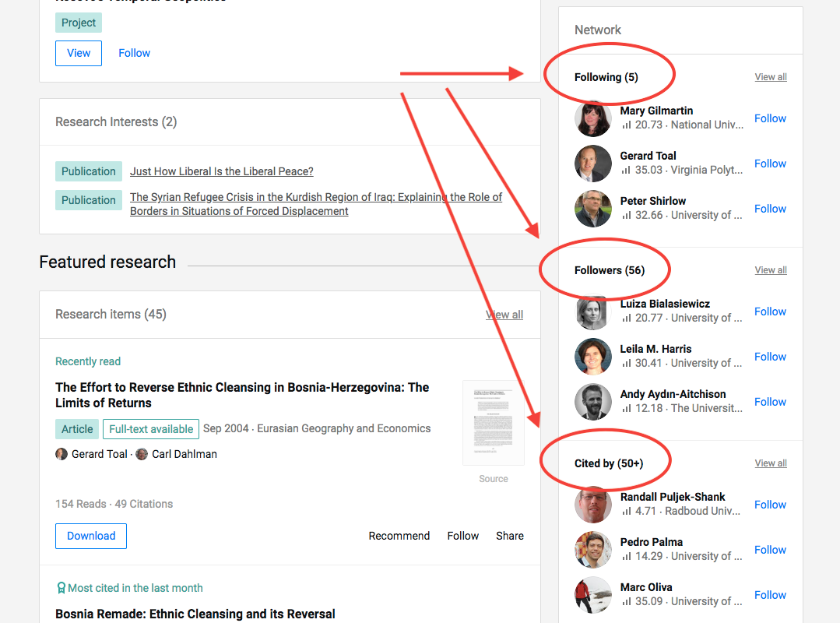Viewport: 840px width, 623px height.
Task: Open View all for Followers list
Action: pyautogui.click(x=770, y=270)
